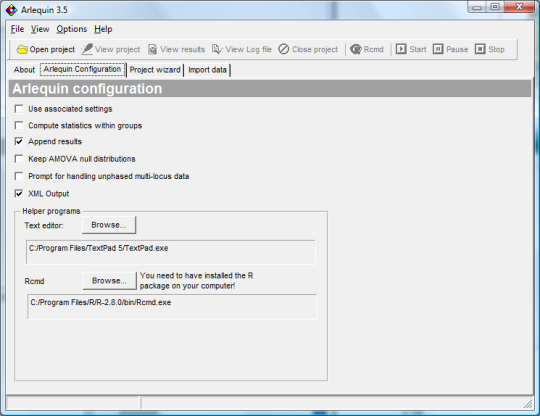This screenshot has width=540, height=416.
Task: Click the Arlequin configuration heading banner
Action: pos(270,89)
